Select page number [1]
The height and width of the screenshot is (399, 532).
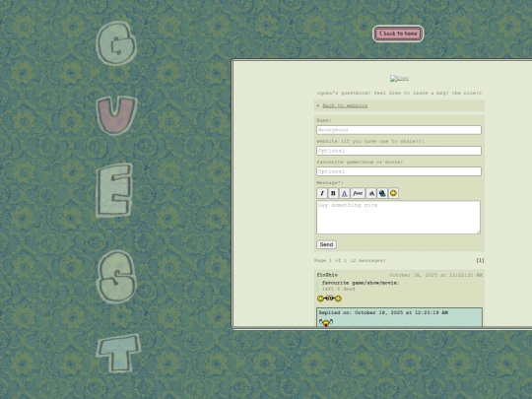click(x=480, y=260)
